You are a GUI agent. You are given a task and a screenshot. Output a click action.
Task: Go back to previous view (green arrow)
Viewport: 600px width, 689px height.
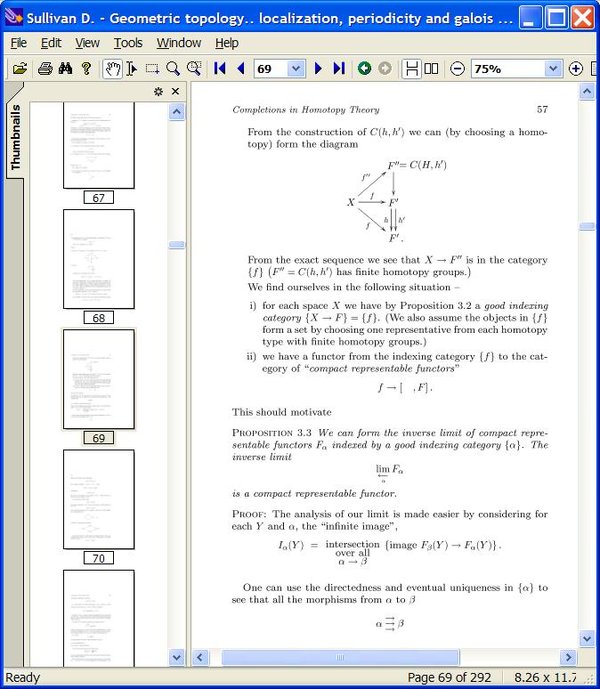(364, 69)
